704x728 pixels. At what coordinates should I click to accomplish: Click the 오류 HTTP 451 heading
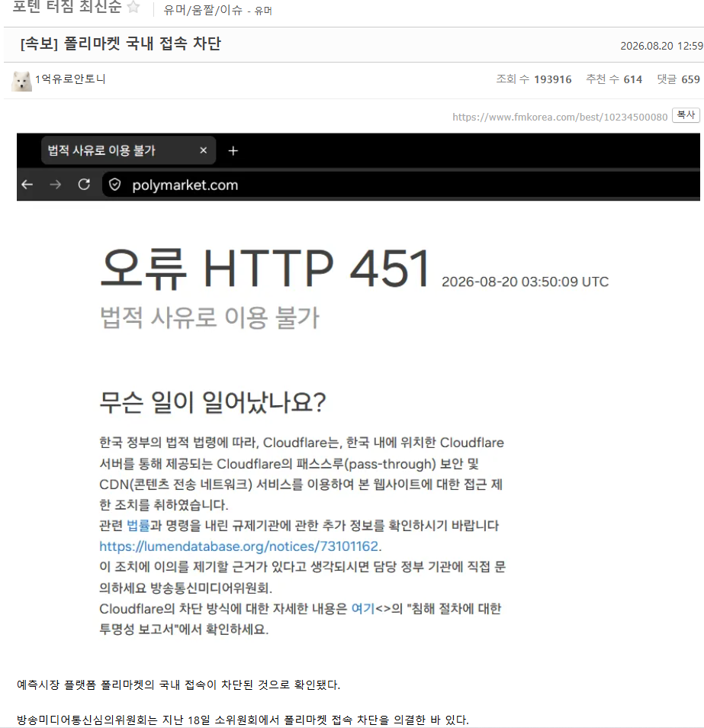265,269
